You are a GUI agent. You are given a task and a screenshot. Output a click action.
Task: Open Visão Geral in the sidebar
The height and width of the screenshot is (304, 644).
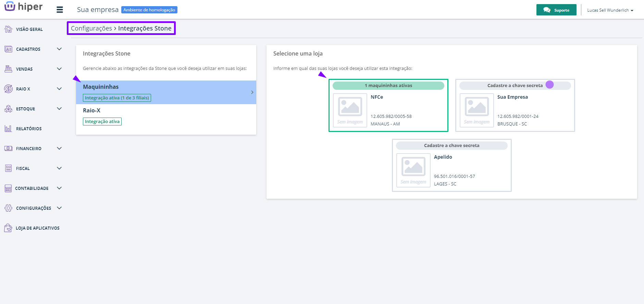point(29,29)
